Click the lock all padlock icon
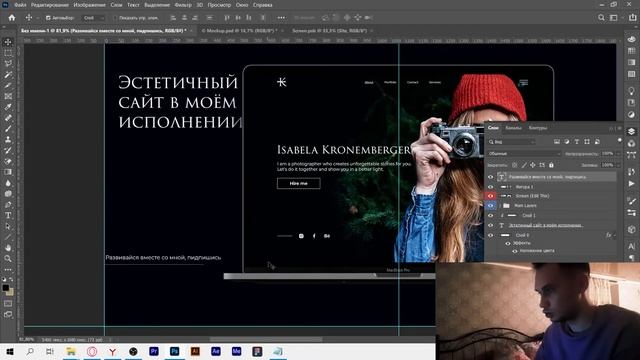 [551, 165]
